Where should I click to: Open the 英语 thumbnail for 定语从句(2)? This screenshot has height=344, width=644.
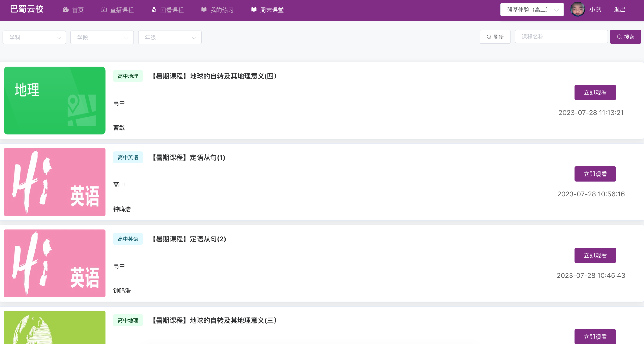(x=54, y=263)
